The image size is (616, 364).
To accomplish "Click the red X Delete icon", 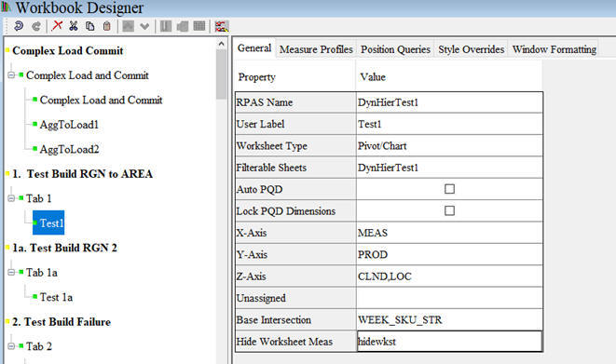I will coord(58,26).
